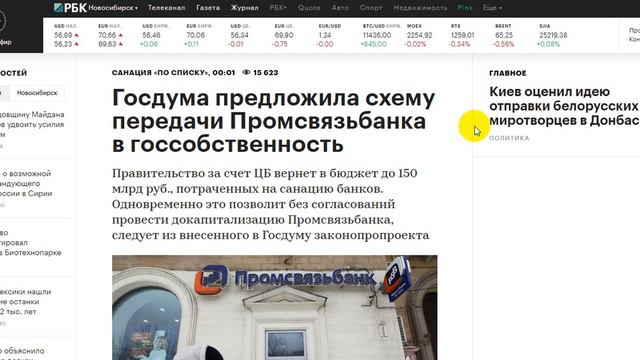Open sidebar news about России в Сирии
The image size is (640, 360).
click(x=26, y=183)
